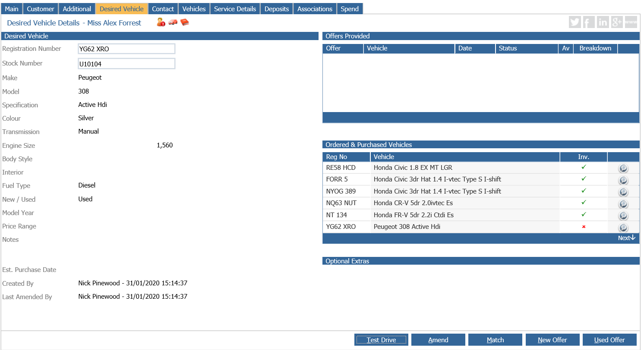
Task: Click the red invoice cross on YG62 XRO
Action: click(584, 227)
